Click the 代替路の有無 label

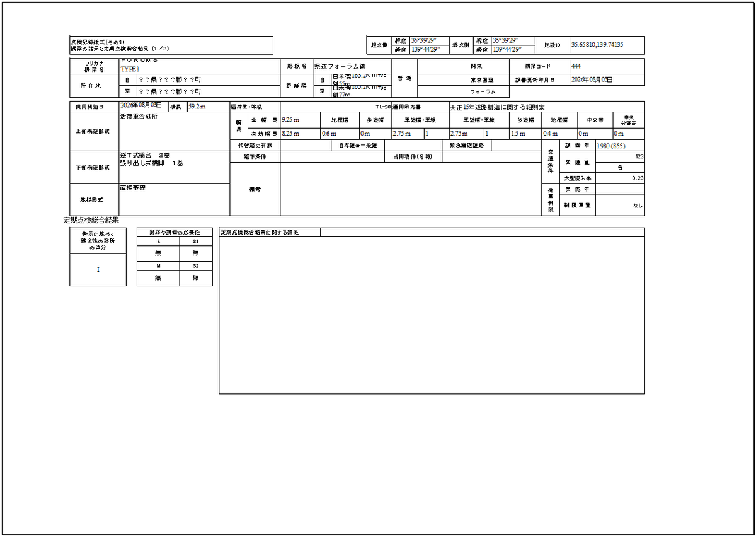click(255, 145)
